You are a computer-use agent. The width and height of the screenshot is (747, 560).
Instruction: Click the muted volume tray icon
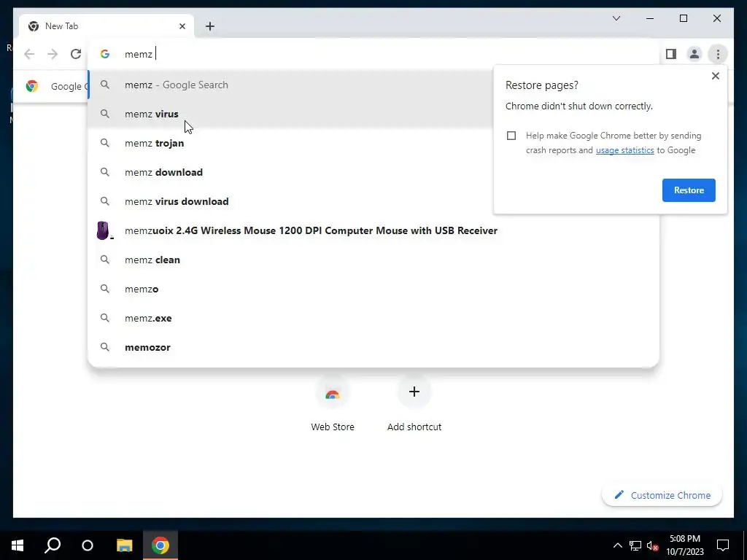652,545
